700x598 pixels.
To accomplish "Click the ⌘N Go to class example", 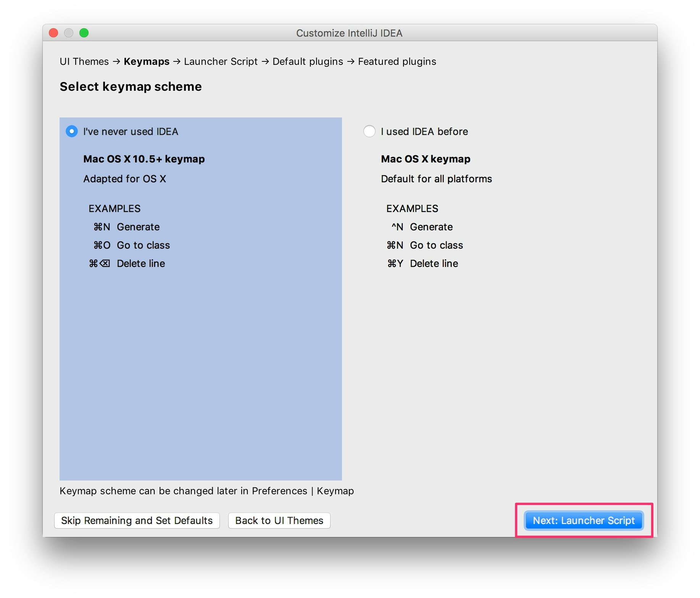I will coord(425,245).
